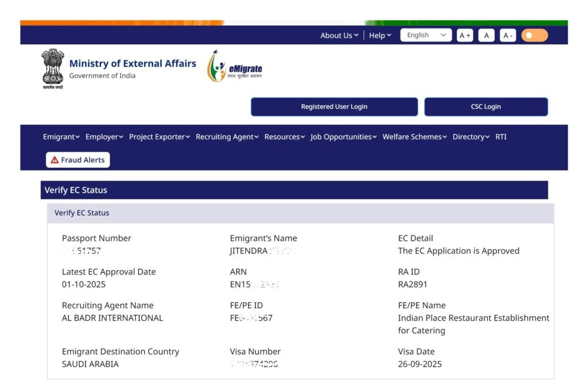588x381 pixels.
Task: Open the Job Opportunities menu
Action: click(x=343, y=137)
